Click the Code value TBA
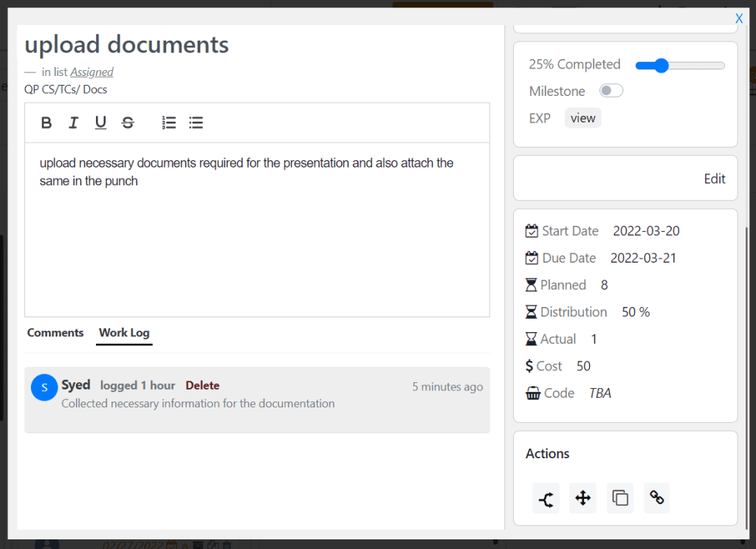Image resolution: width=756 pixels, height=549 pixels. [x=599, y=393]
